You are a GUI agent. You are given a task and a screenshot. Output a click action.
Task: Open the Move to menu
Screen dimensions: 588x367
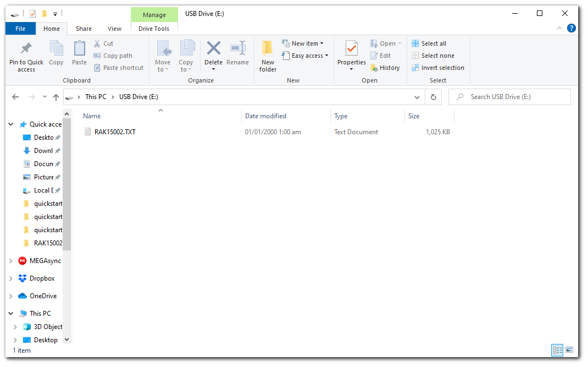coord(163,56)
